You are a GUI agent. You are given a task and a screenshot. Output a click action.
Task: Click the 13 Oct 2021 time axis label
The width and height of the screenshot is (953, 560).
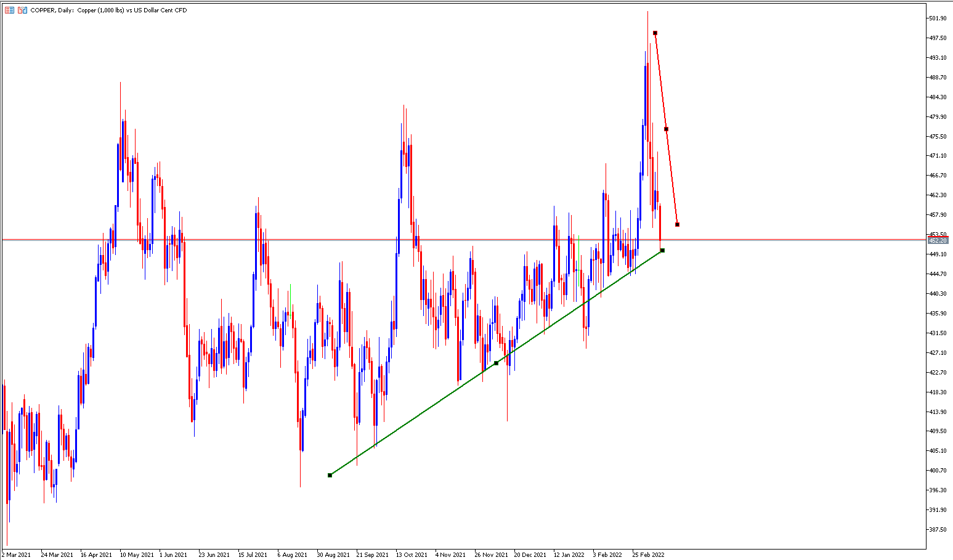412,554
